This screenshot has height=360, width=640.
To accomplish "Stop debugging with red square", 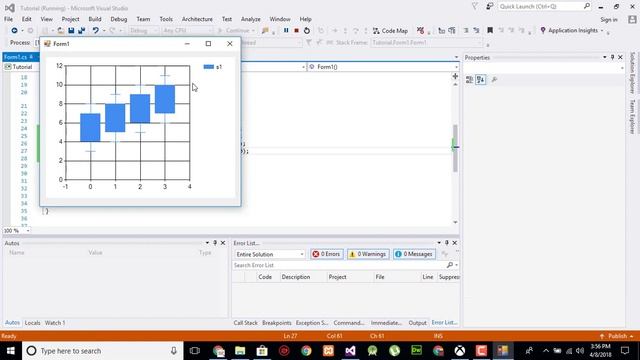I will [x=296, y=31].
